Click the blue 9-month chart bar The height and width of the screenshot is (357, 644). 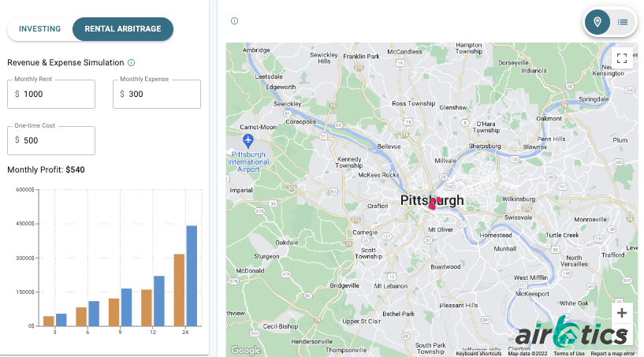coord(126,307)
